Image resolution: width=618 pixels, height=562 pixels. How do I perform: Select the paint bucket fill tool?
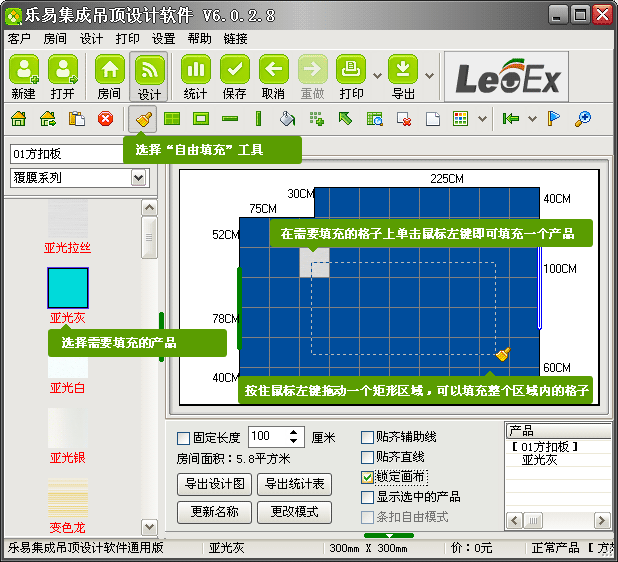[x=287, y=119]
